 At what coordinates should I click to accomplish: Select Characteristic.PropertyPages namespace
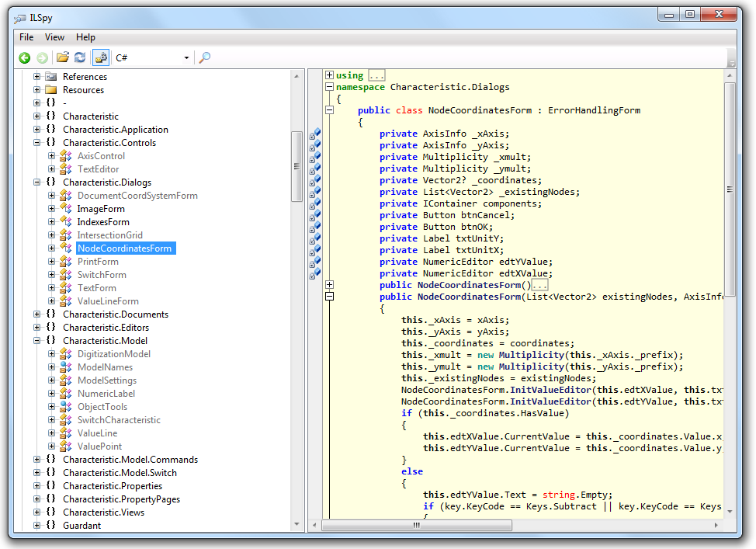122,499
